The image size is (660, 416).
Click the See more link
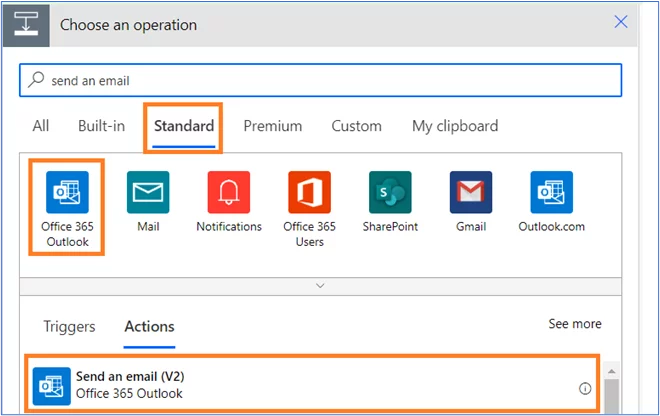point(575,324)
